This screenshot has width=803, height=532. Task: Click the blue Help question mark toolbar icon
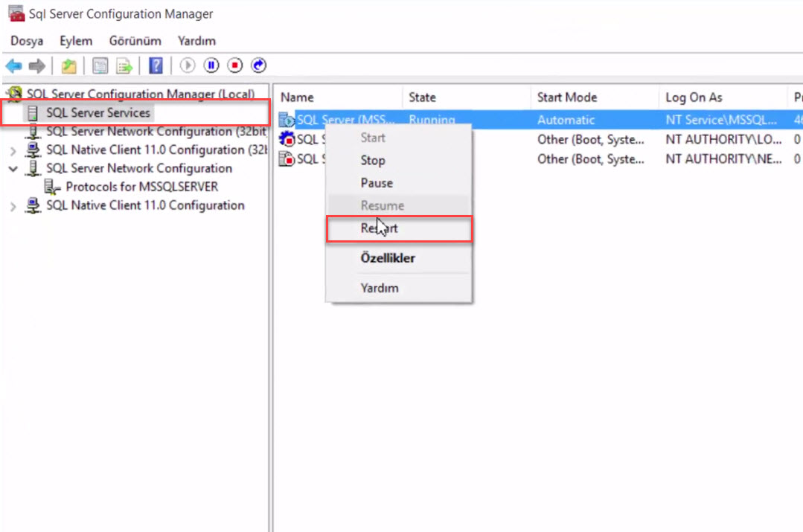pos(156,65)
